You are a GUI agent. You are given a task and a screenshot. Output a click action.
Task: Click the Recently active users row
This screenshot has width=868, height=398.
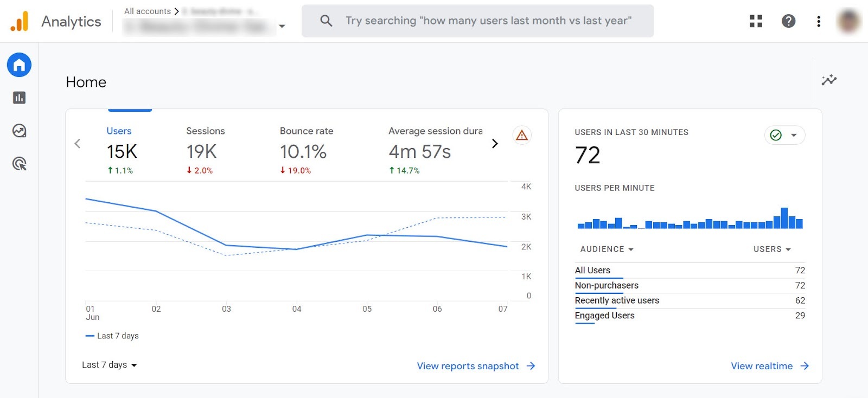point(690,300)
